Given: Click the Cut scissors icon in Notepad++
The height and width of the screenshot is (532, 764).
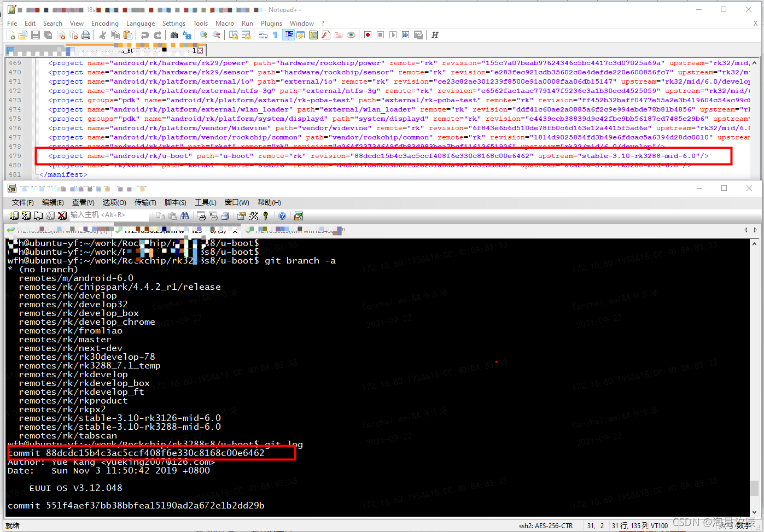Looking at the screenshot, I should click(102, 35).
